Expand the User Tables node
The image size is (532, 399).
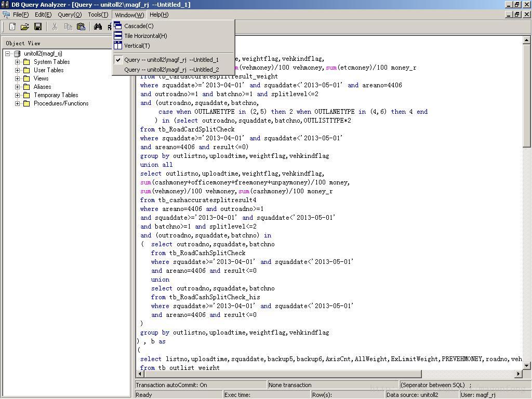coord(17,70)
